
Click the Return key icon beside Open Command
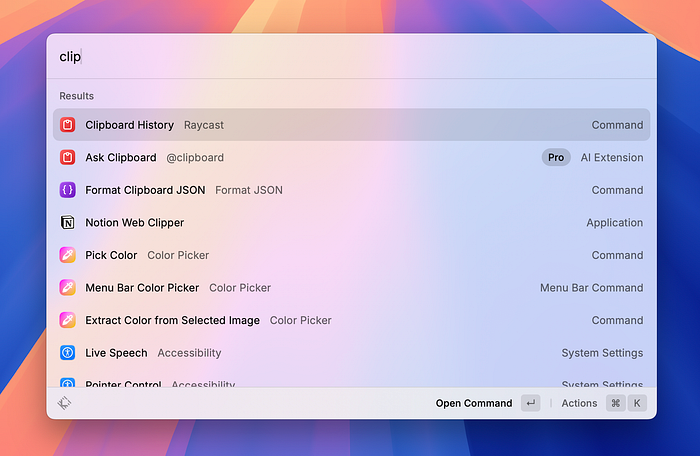pos(530,403)
